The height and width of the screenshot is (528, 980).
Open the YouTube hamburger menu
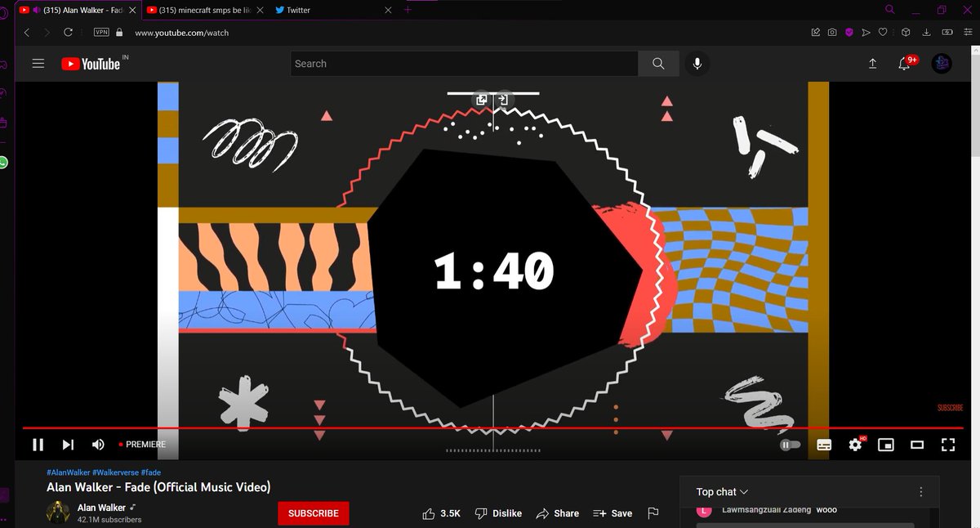coord(38,63)
